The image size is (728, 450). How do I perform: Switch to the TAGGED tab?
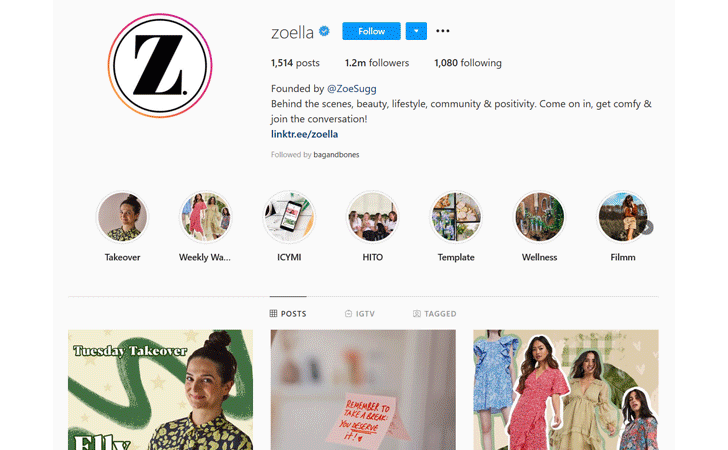435,314
